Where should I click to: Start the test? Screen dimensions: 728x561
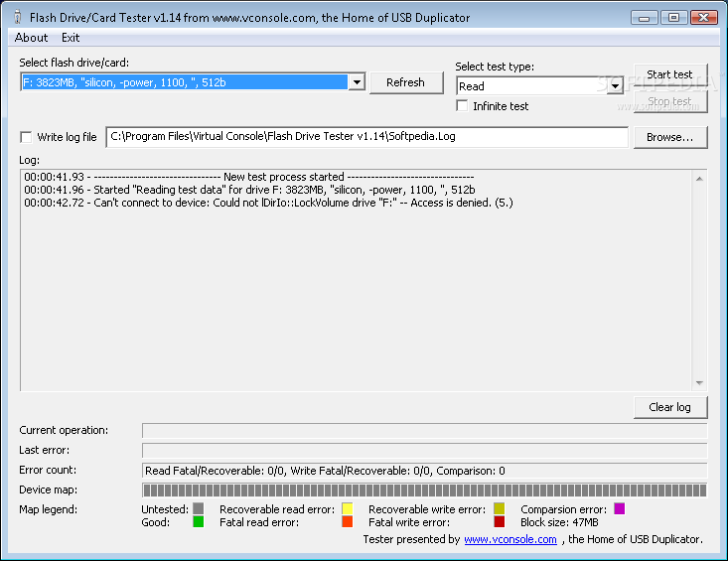(x=670, y=74)
